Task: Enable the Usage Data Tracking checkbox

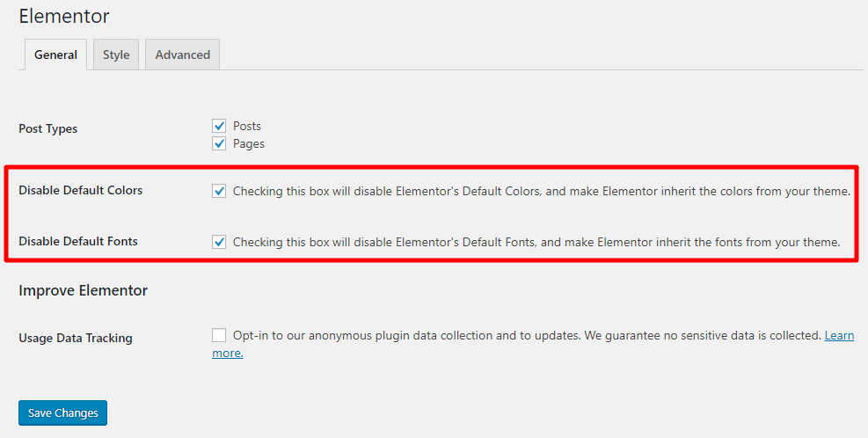Action: [219, 335]
